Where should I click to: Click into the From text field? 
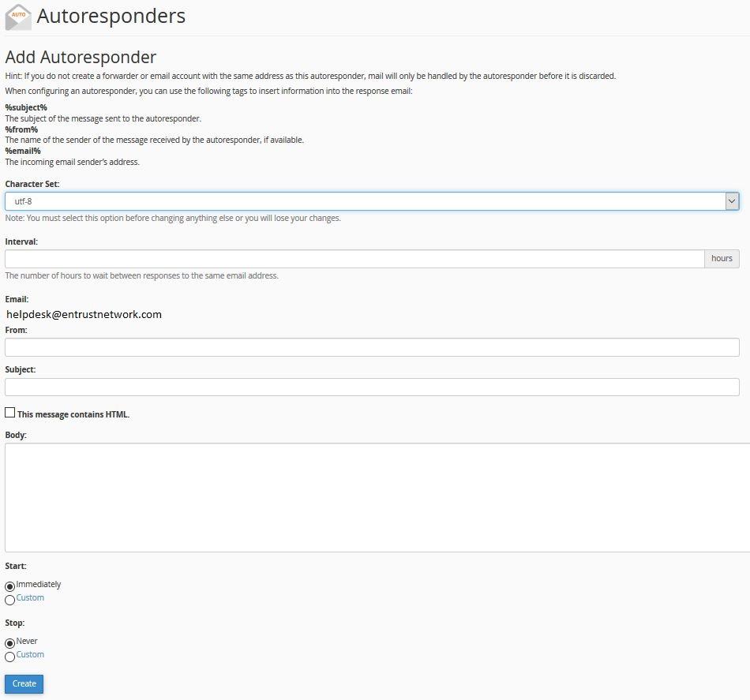tap(372, 347)
